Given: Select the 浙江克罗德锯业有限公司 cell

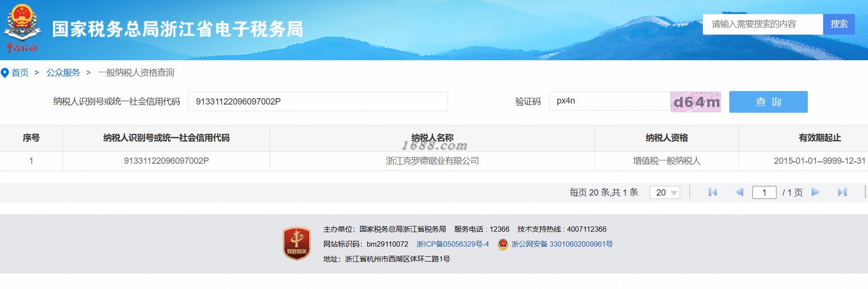Looking at the screenshot, I should point(432,161).
